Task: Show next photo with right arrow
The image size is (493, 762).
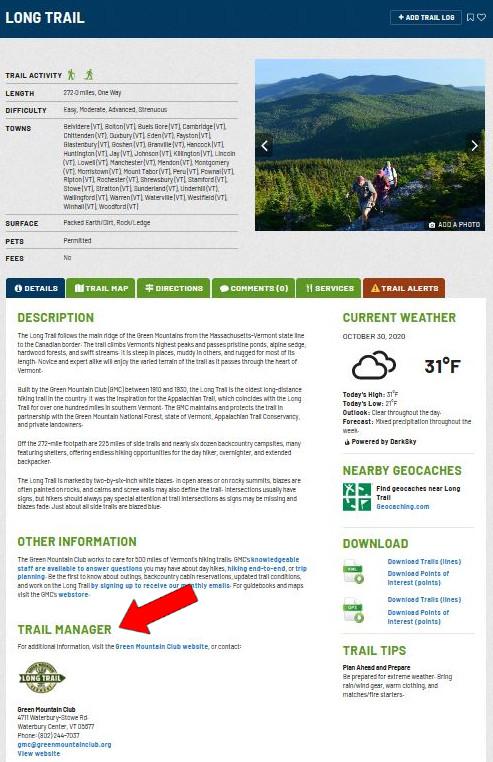Action: [475, 145]
